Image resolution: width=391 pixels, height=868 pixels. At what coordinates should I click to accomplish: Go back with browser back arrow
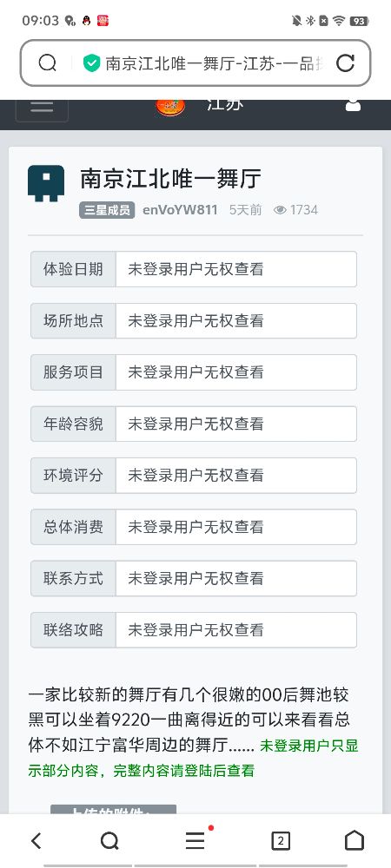pyautogui.click(x=36, y=841)
